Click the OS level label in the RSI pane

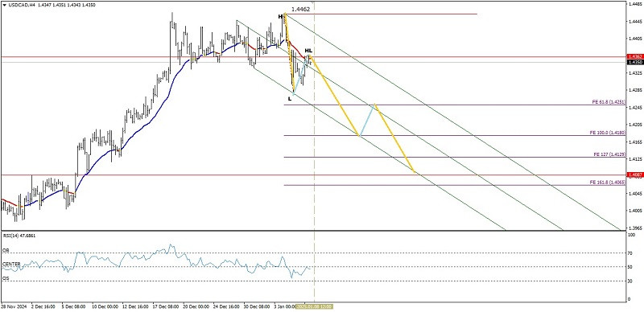coord(6,278)
